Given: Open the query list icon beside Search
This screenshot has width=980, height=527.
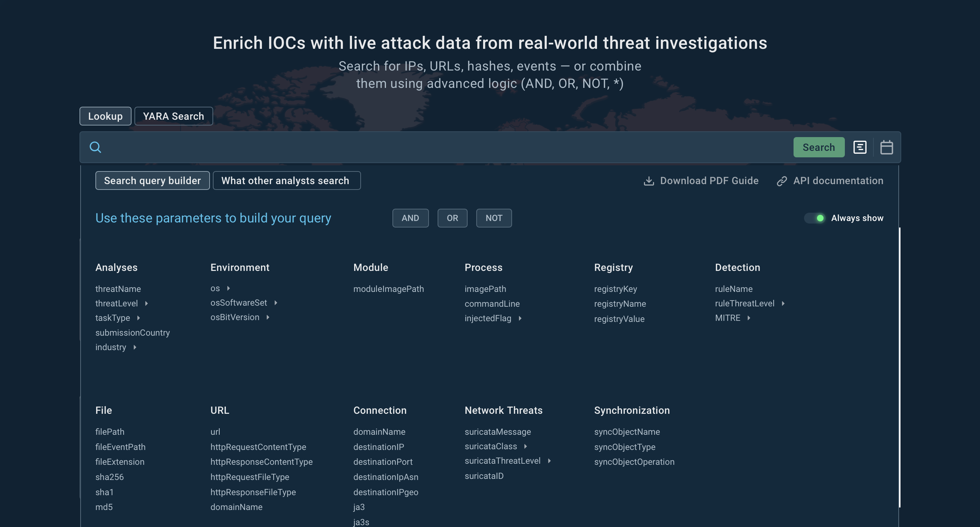Looking at the screenshot, I should [x=859, y=147].
